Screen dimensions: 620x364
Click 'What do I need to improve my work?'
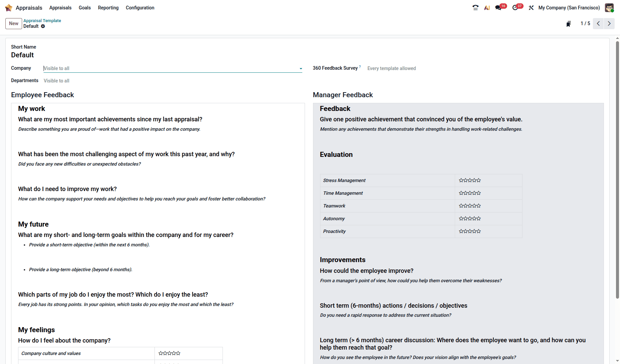point(67,189)
